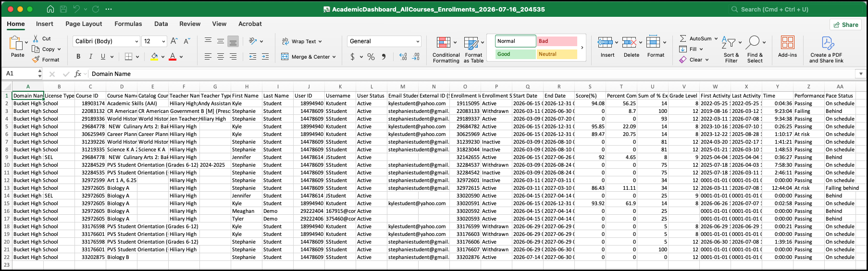Select middle vertical alignment
This screenshot has height=271, width=868.
pos(221,41)
